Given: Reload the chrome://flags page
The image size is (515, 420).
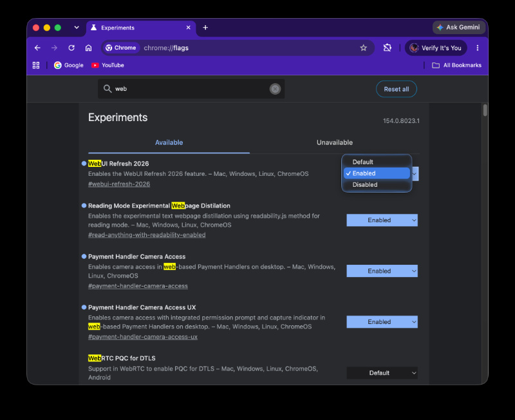Looking at the screenshot, I should click(x=71, y=48).
